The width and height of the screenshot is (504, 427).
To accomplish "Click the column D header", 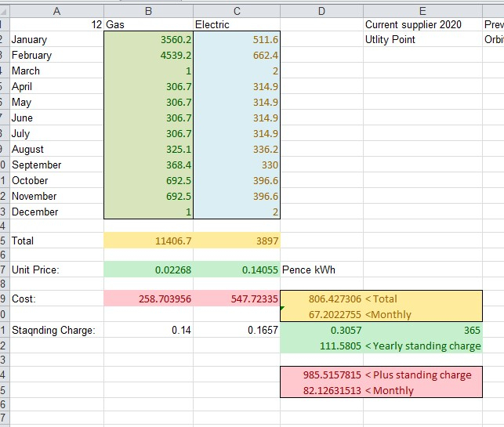I will tap(321, 9).
